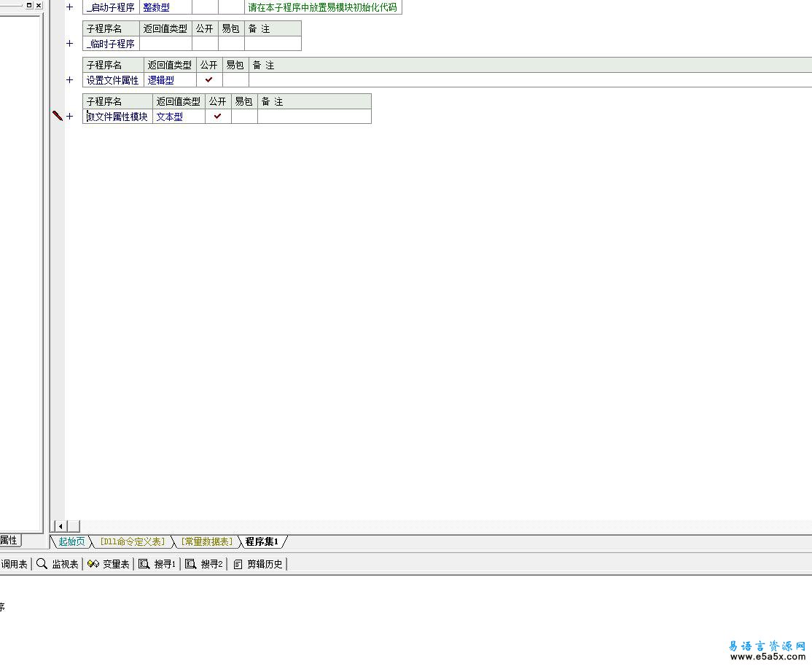Click the 备注 cell of 取文件属性模块
Screen dimensions: 812x666
point(314,116)
